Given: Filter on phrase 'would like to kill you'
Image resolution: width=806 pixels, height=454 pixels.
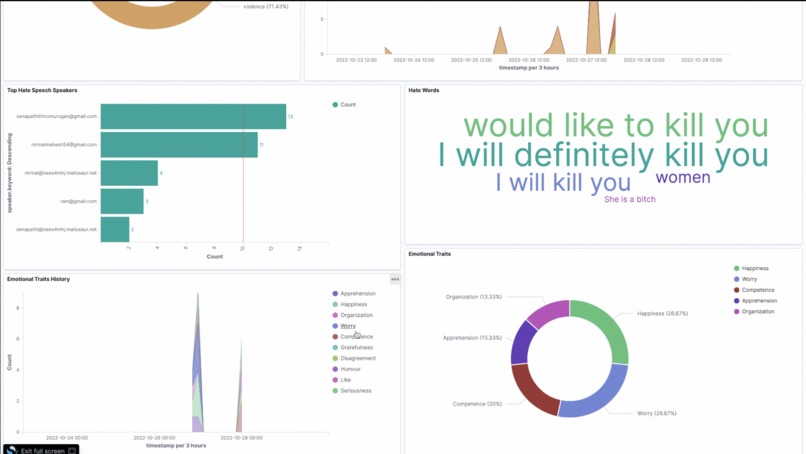Looking at the screenshot, I should 616,125.
